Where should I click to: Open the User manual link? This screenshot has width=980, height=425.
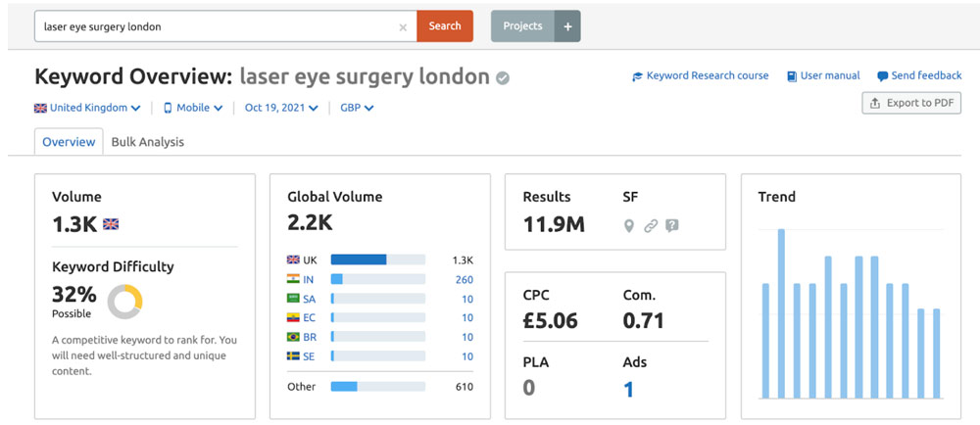[823, 75]
